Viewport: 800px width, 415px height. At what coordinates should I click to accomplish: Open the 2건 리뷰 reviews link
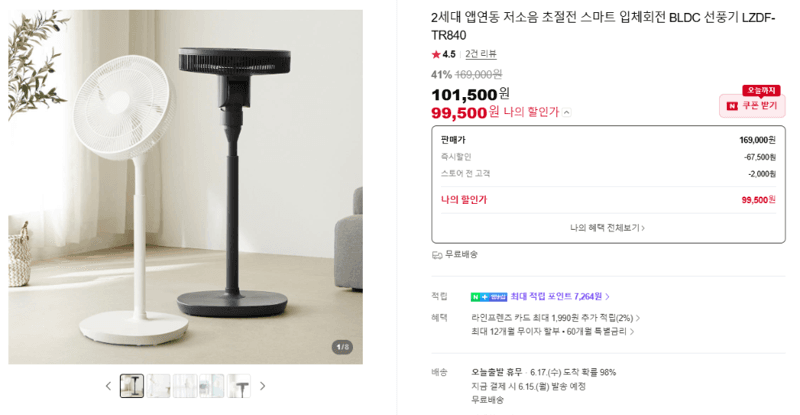click(481, 54)
